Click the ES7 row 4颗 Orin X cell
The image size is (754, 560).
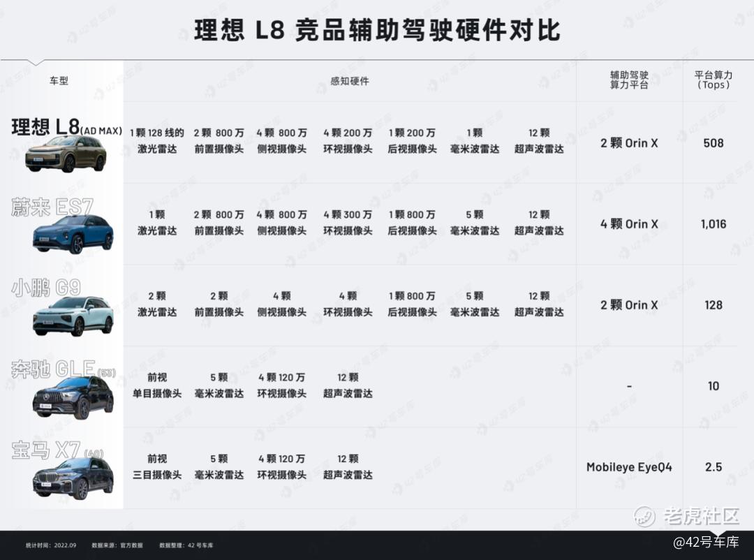[x=629, y=223]
